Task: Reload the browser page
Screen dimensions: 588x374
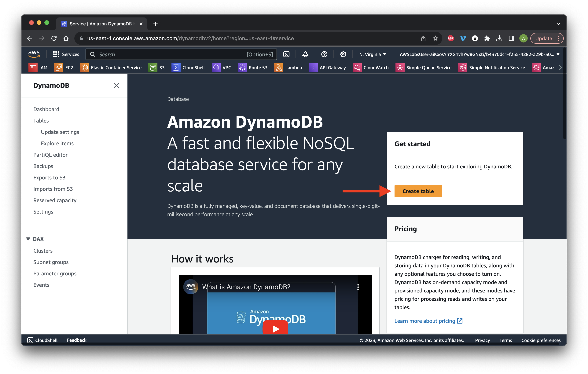Action: (54, 38)
